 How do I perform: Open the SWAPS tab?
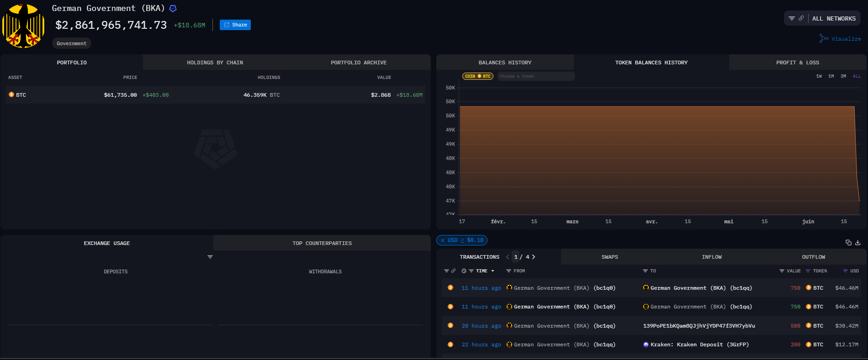[610, 257]
